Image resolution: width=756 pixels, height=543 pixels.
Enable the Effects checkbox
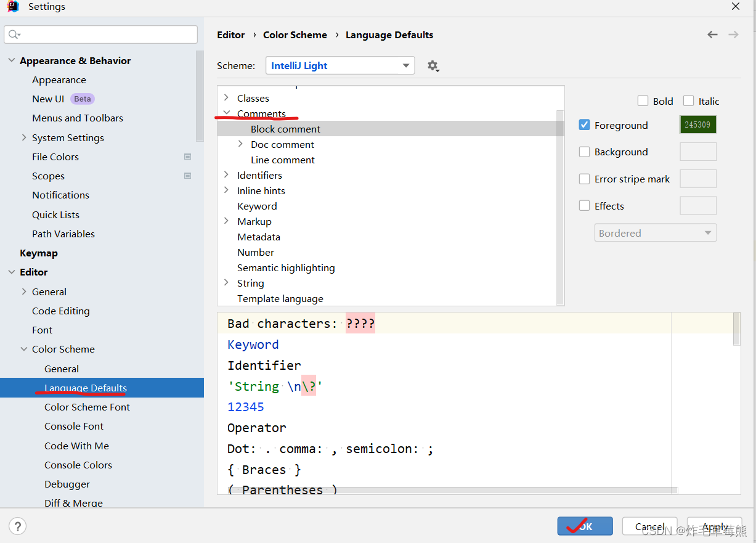(x=585, y=206)
